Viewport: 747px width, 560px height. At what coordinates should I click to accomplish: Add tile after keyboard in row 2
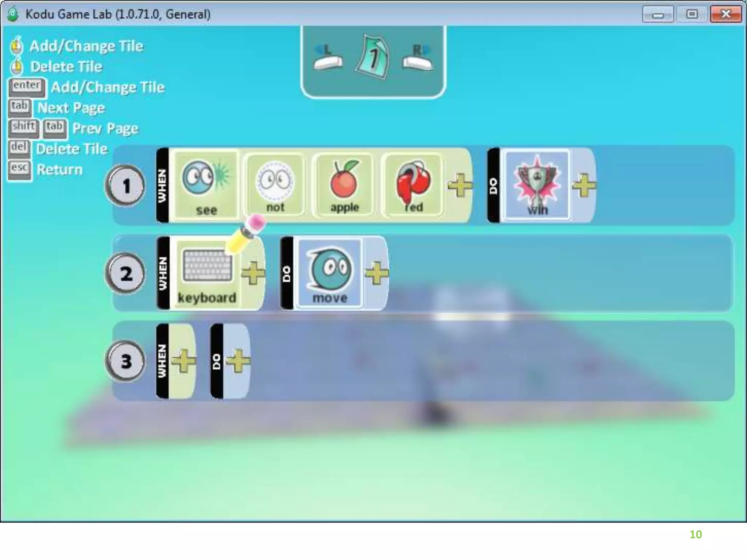click(253, 273)
